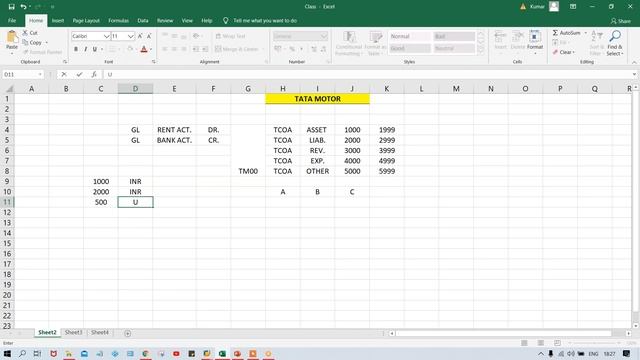Screen dimensions: 640x360
Task: Select the Sheet4 worksheet tab
Action: [x=100, y=333]
